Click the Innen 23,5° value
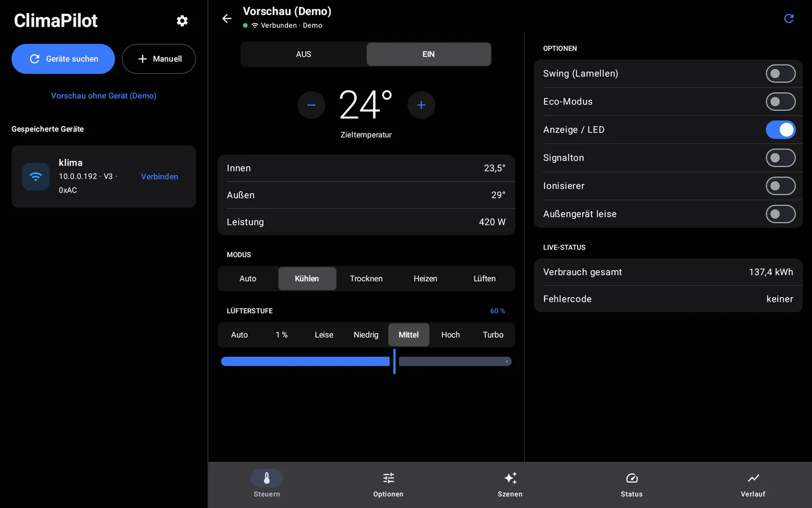This screenshot has width=812, height=508. 495,168
